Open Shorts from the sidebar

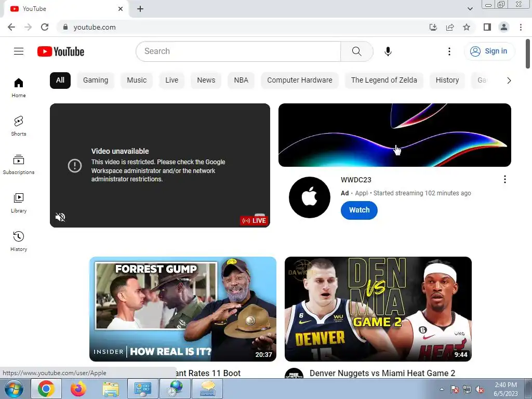coord(19,126)
